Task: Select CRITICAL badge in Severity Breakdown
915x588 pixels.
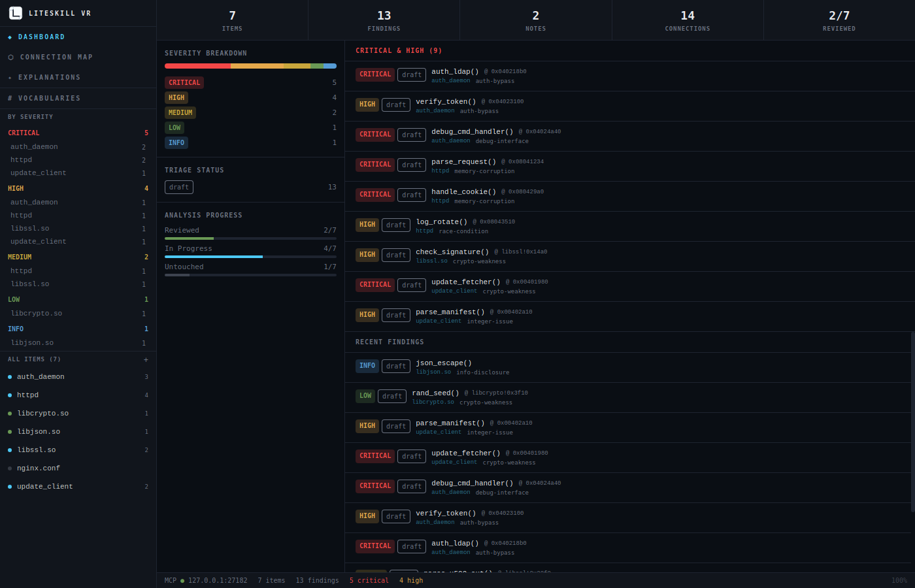Action: click(184, 83)
